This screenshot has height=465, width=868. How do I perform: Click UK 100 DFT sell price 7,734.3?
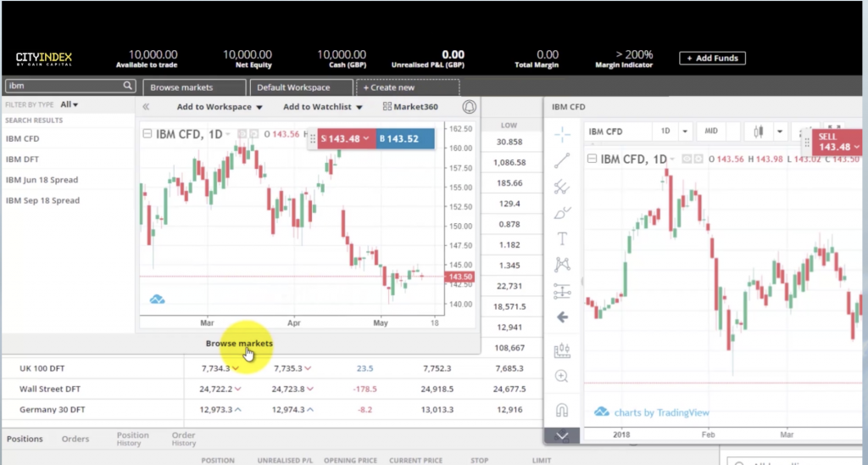click(216, 368)
